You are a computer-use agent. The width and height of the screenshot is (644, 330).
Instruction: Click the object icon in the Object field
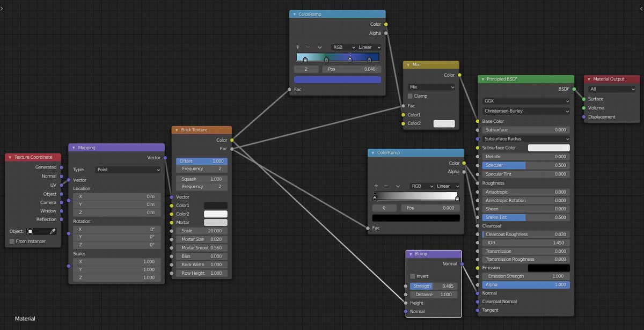[31, 231]
